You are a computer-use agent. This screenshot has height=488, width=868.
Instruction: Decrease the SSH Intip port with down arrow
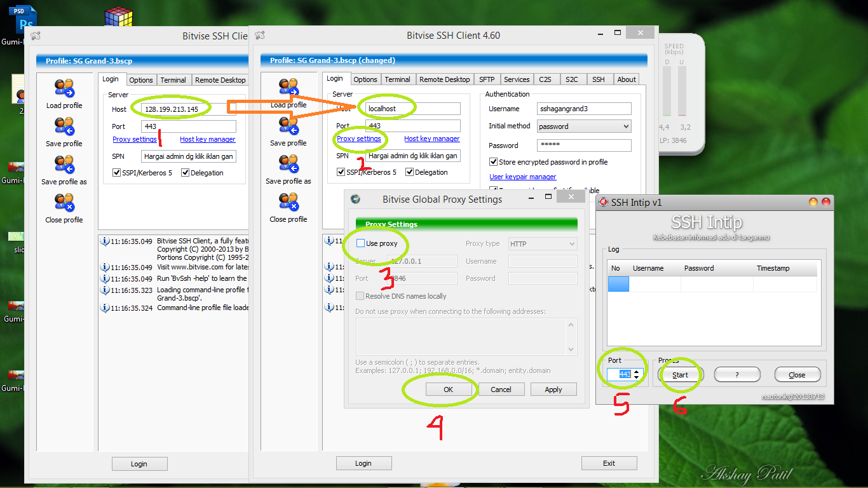pos(637,377)
